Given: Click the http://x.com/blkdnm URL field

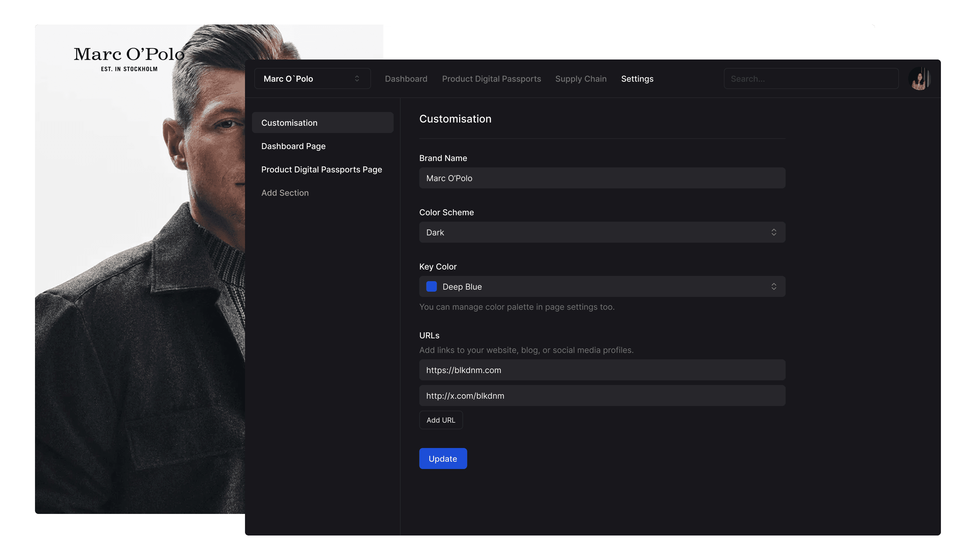Looking at the screenshot, I should (x=602, y=396).
